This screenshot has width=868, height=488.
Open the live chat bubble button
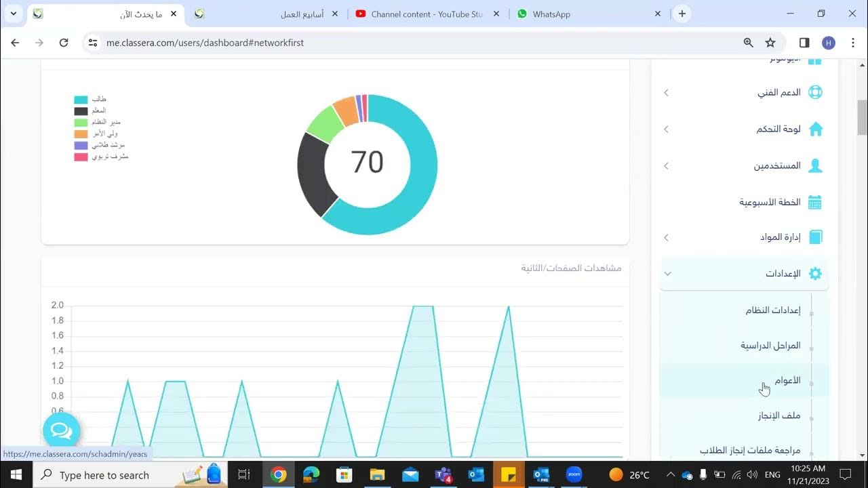[x=61, y=430]
